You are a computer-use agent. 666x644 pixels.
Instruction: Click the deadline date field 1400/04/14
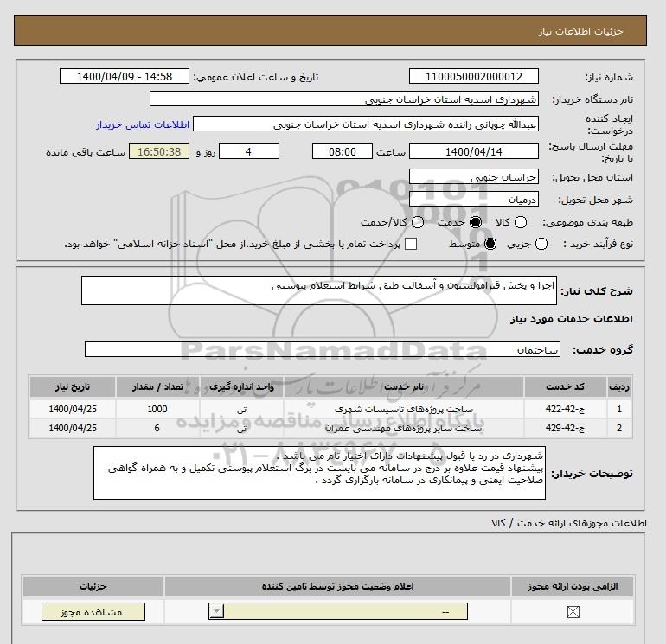click(x=474, y=151)
